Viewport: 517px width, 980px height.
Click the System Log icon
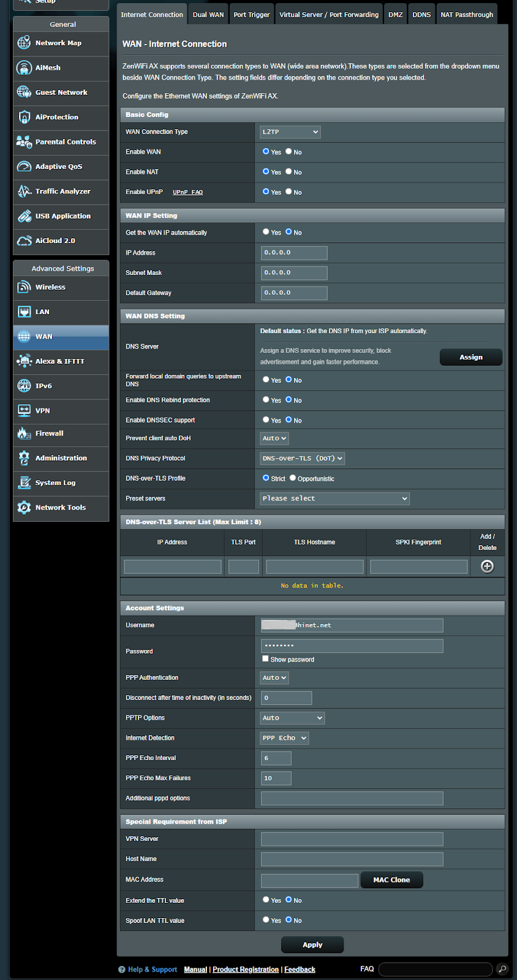[x=24, y=483]
